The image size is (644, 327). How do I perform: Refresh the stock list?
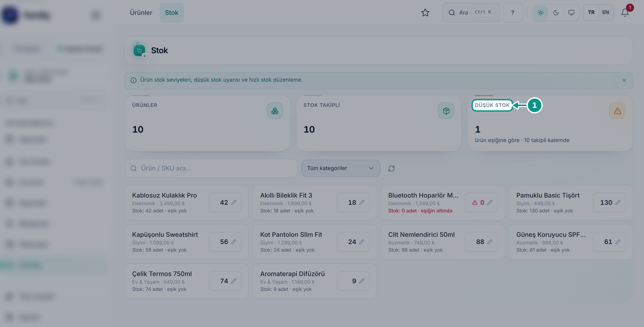click(391, 168)
